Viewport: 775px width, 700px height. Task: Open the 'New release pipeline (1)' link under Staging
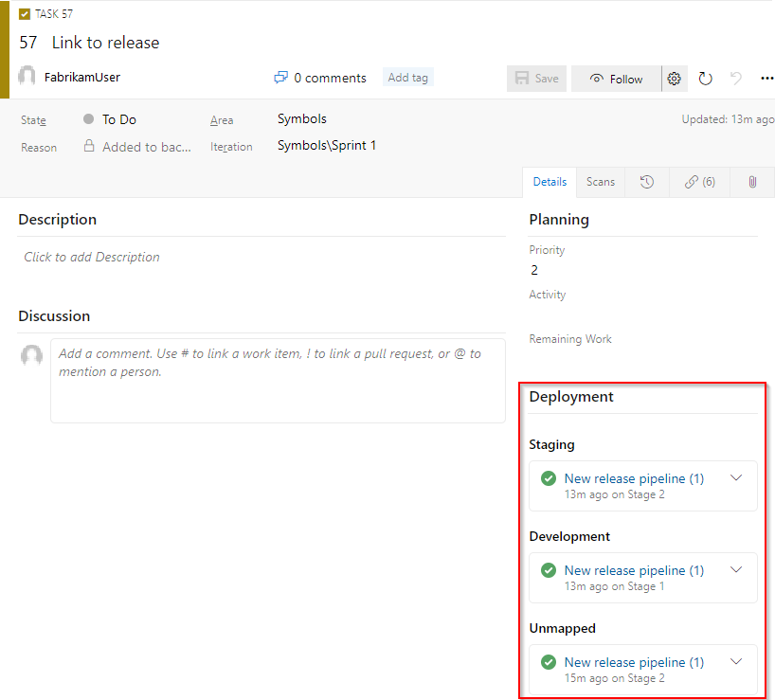pos(634,478)
